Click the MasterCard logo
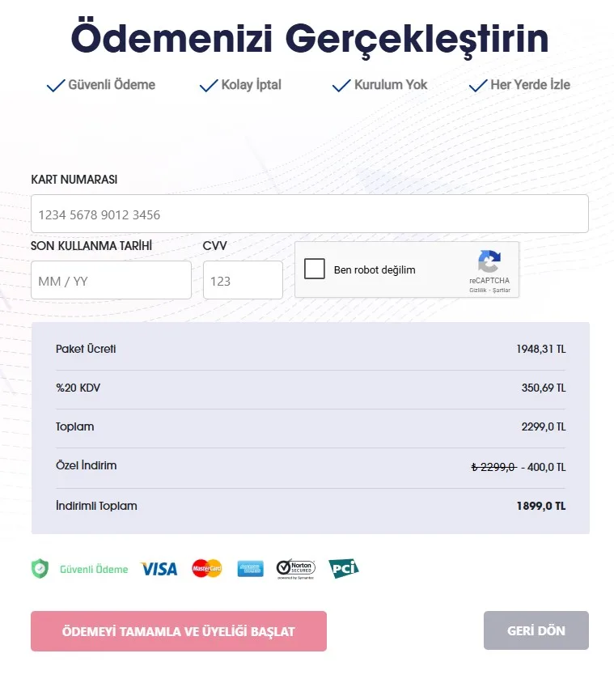Screen dimensions: 614x700 [x=207, y=569]
